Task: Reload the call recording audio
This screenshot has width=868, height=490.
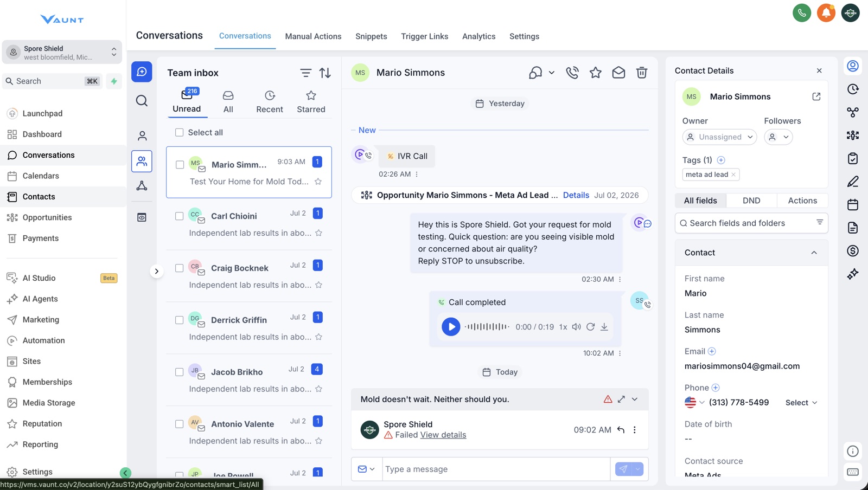Action: (x=591, y=327)
